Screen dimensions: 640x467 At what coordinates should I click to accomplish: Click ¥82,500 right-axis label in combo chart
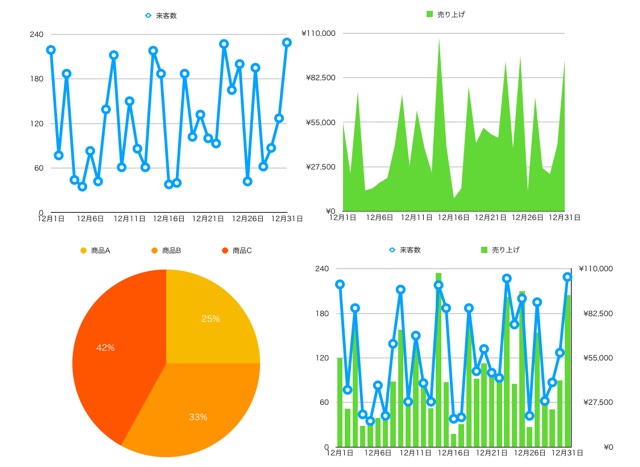coord(598,313)
